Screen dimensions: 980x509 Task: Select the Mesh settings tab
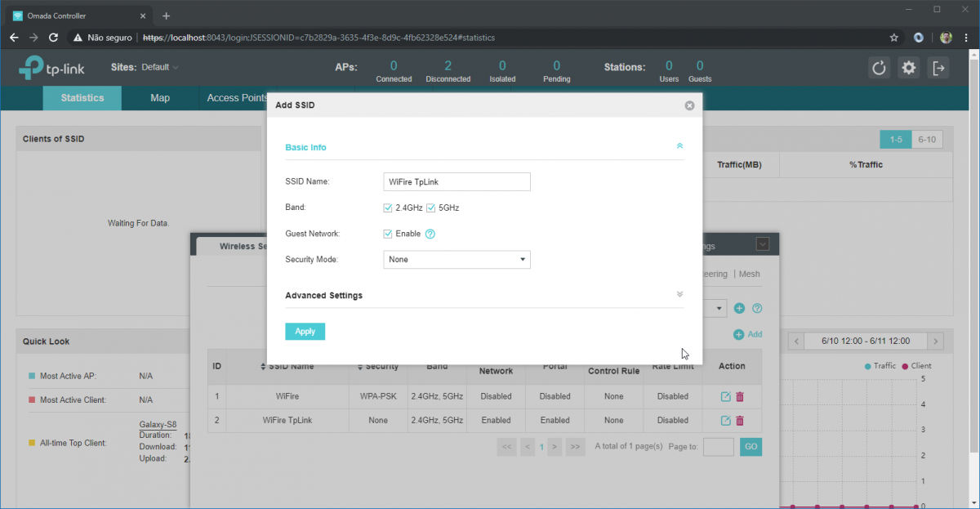(749, 274)
